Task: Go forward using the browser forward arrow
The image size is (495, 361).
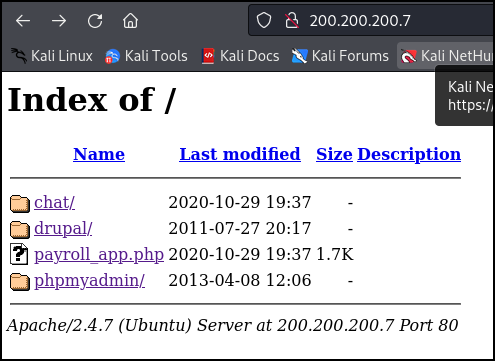Action: click(59, 21)
